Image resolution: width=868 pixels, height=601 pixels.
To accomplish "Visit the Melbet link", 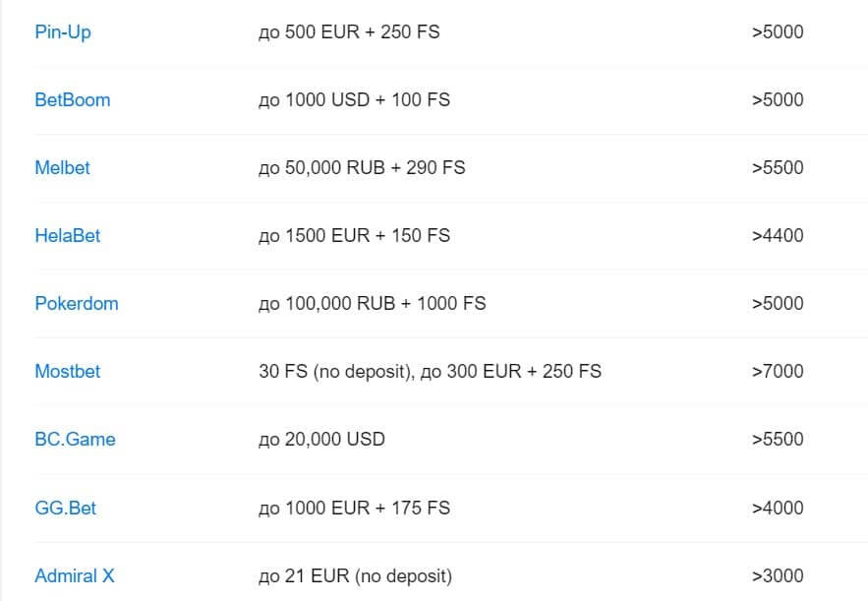I will coord(62,168).
